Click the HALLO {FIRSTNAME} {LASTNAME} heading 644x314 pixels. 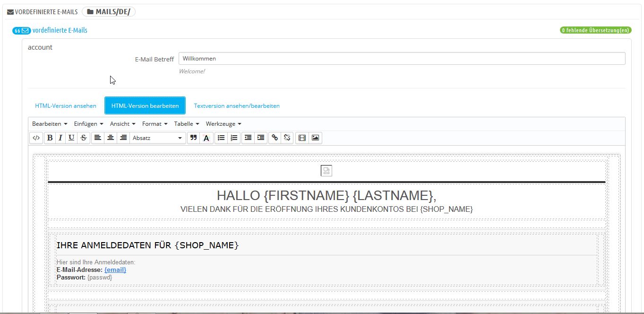pos(326,195)
